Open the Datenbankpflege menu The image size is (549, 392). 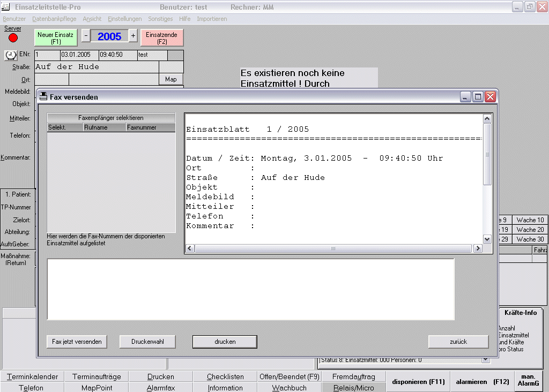pos(54,19)
